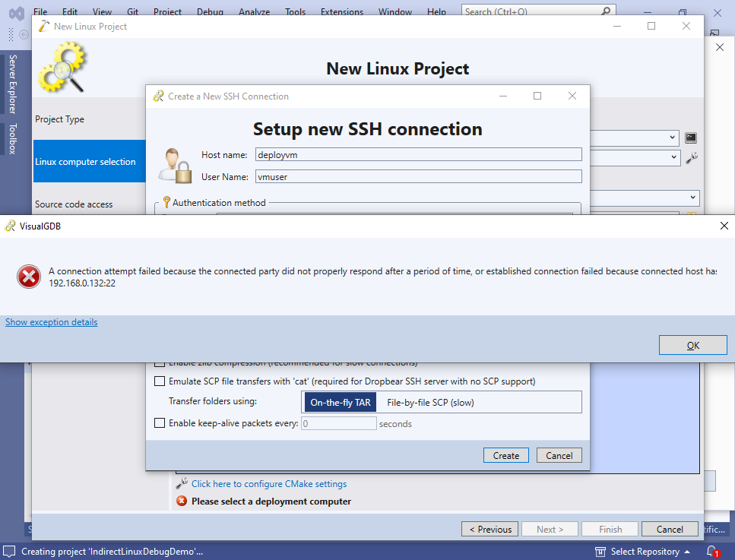Open the File menu

(40, 11)
